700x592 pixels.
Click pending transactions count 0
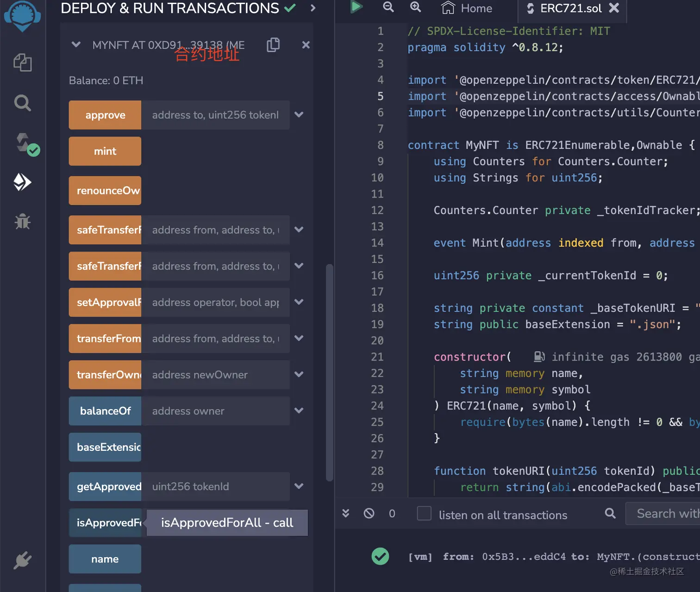(392, 513)
